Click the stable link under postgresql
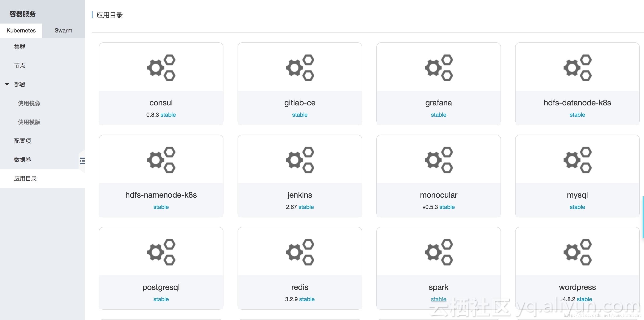This screenshot has width=644, height=320. [161, 299]
